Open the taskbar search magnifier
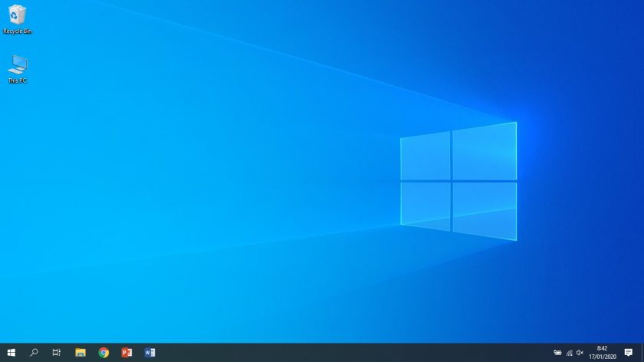Viewport: 644px width, 362px height. [x=34, y=353]
